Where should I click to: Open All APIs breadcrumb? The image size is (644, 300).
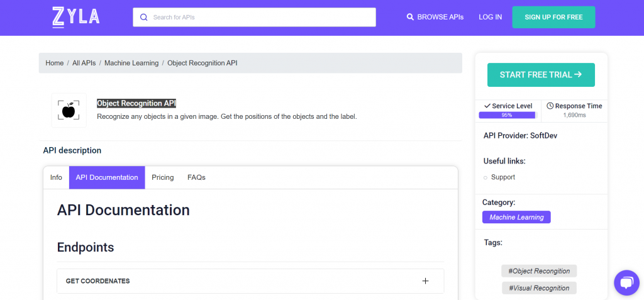[x=84, y=63]
